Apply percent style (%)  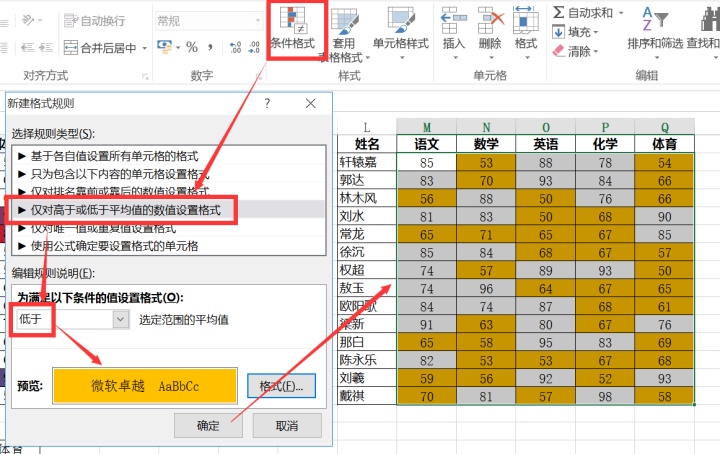click(x=192, y=47)
